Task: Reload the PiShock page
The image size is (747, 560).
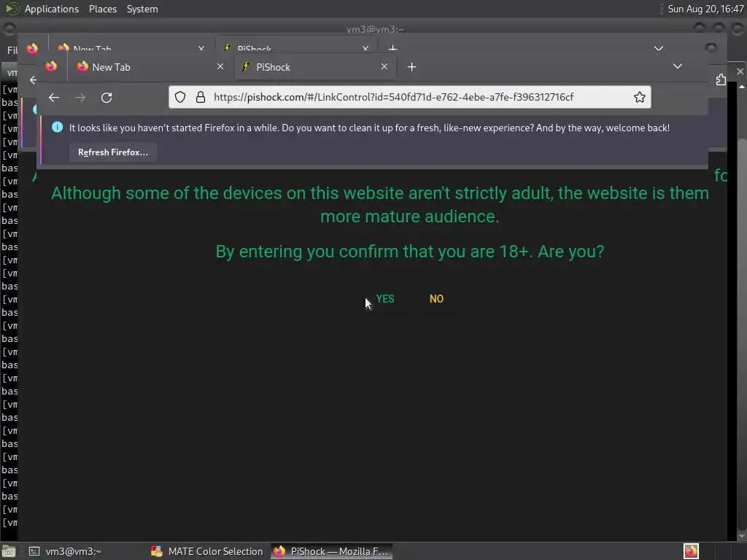Action: [107, 98]
